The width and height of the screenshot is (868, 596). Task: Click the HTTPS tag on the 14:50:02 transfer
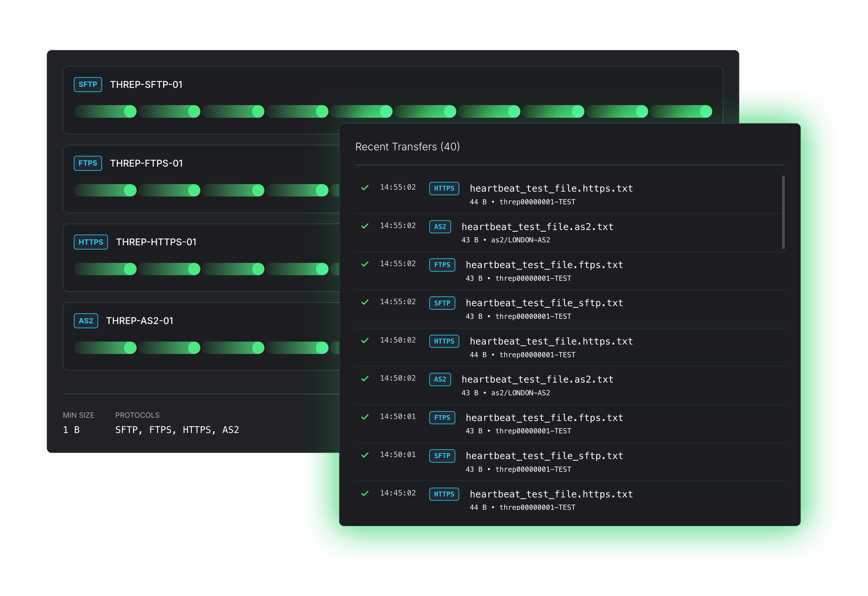tap(444, 341)
